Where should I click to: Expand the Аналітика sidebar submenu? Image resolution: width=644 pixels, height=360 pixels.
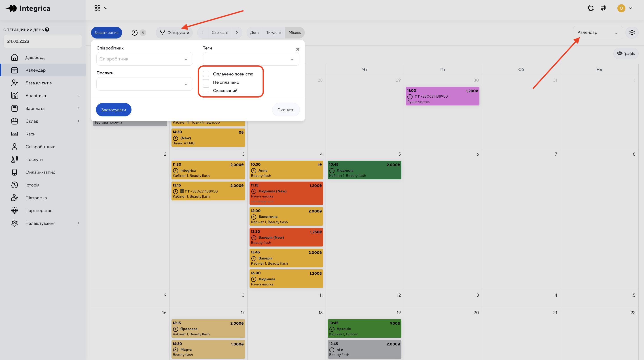(x=78, y=96)
